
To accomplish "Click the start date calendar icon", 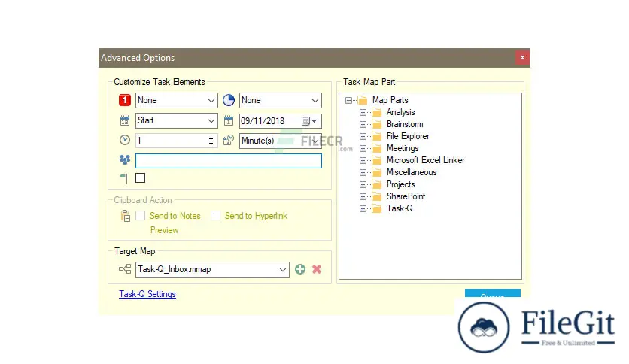I will 125,120.
